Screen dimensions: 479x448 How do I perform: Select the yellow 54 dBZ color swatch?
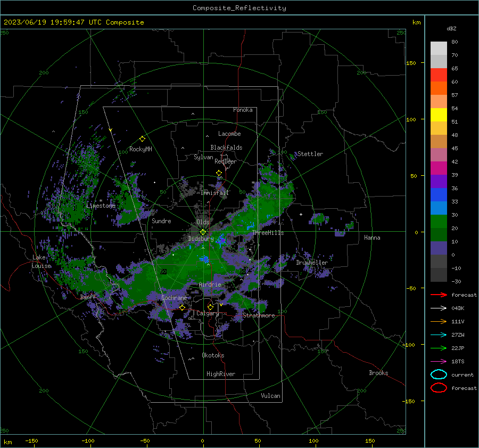(x=439, y=115)
